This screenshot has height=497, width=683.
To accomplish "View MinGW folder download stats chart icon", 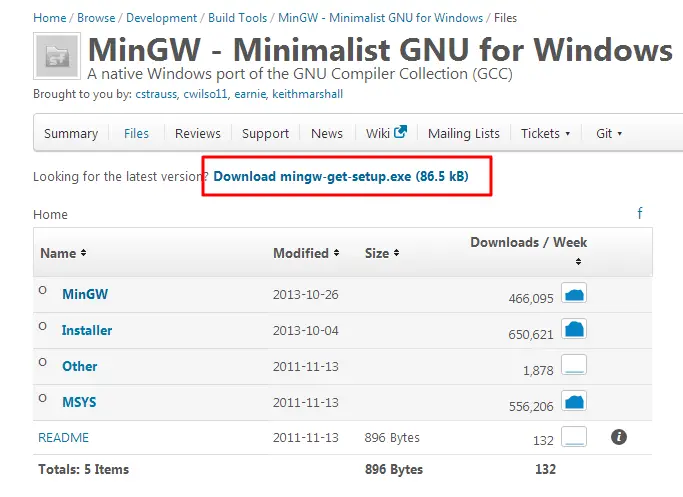I will (574, 293).
